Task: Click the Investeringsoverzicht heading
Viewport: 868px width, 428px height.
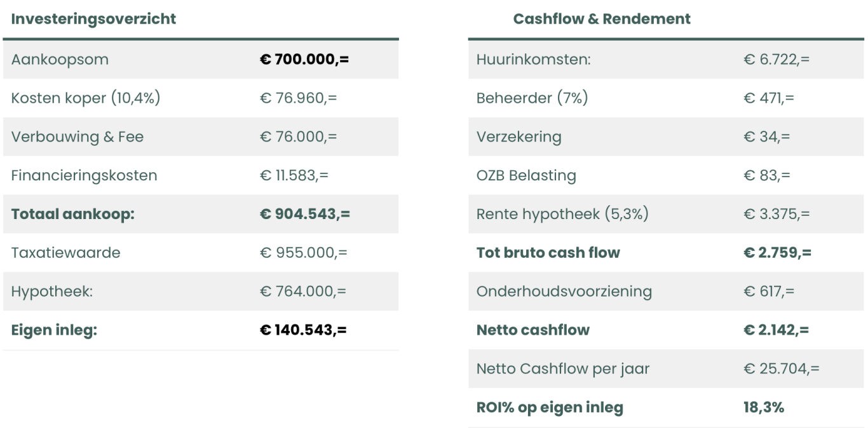Action: tap(94, 19)
